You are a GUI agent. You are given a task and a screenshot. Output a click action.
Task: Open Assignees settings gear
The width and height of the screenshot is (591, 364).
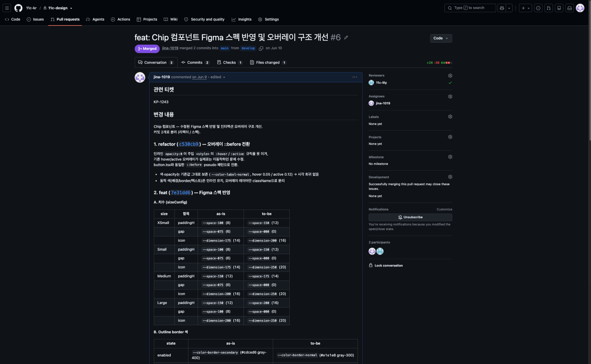[x=450, y=97]
